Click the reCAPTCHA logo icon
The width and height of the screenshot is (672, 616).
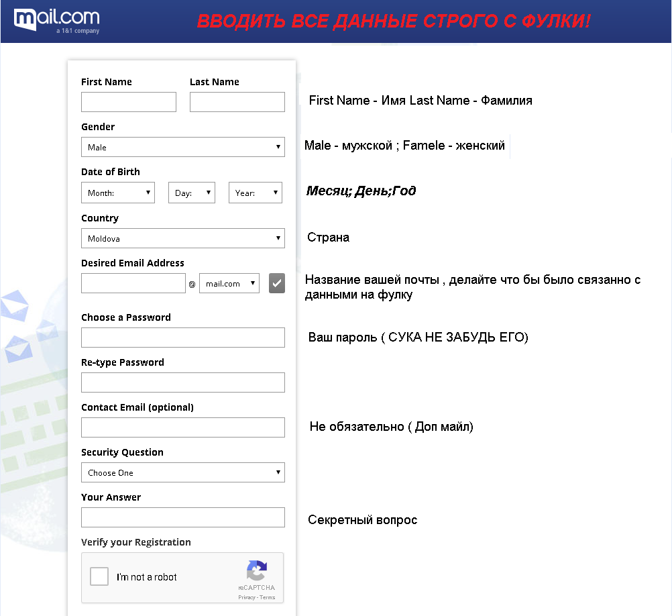[x=257, y=571]
